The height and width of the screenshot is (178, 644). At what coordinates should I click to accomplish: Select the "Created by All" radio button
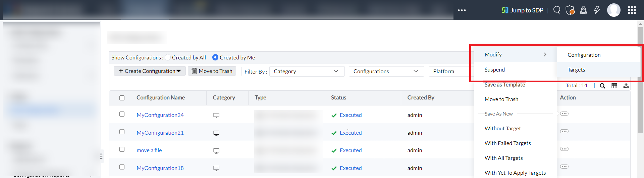point(168,57)
